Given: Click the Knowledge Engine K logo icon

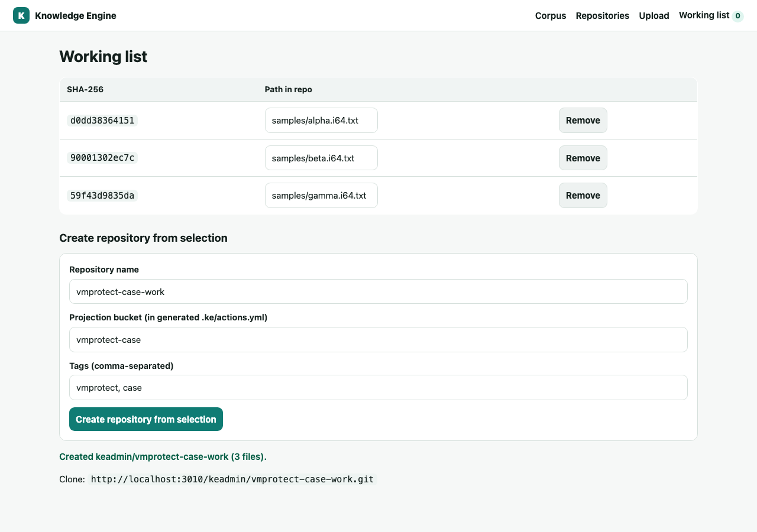Looking at the screenshot, I should coord(21,15).
